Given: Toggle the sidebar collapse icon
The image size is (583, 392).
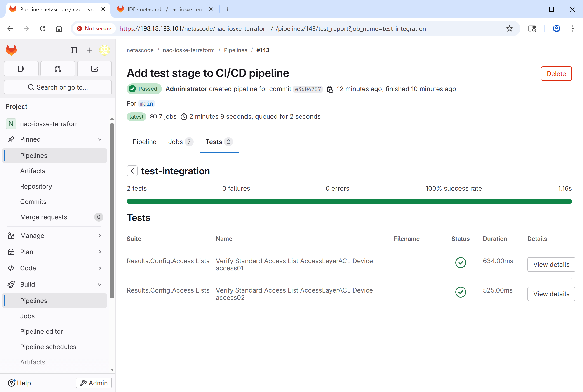Looking at the screenshot, I should [x=74, y=50].
